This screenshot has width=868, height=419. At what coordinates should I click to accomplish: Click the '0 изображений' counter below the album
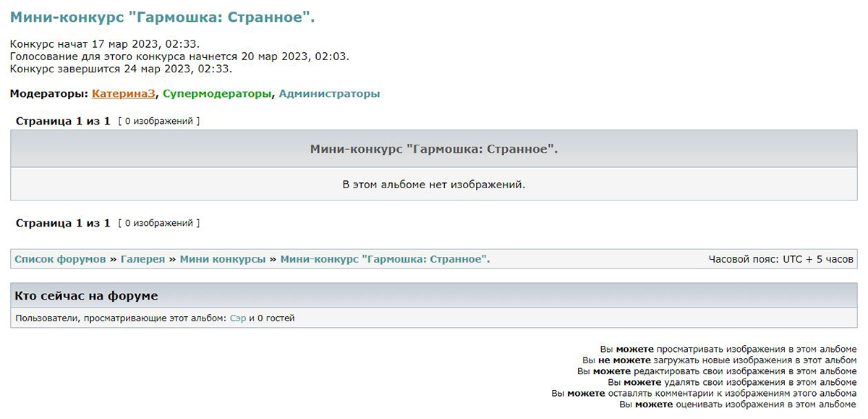[159, 224]
